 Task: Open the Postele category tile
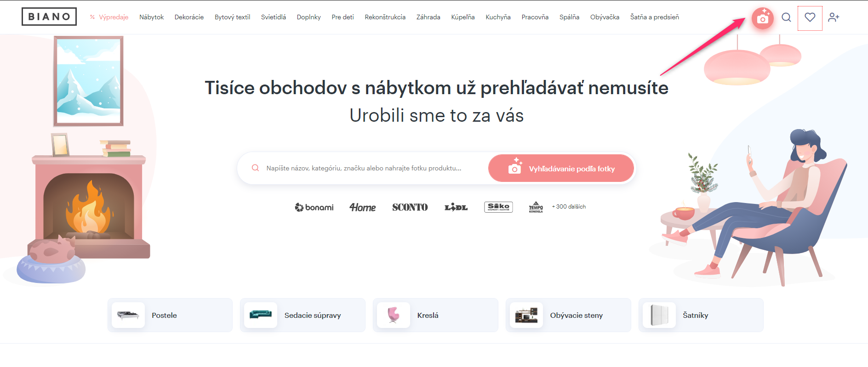pos(170,315)
